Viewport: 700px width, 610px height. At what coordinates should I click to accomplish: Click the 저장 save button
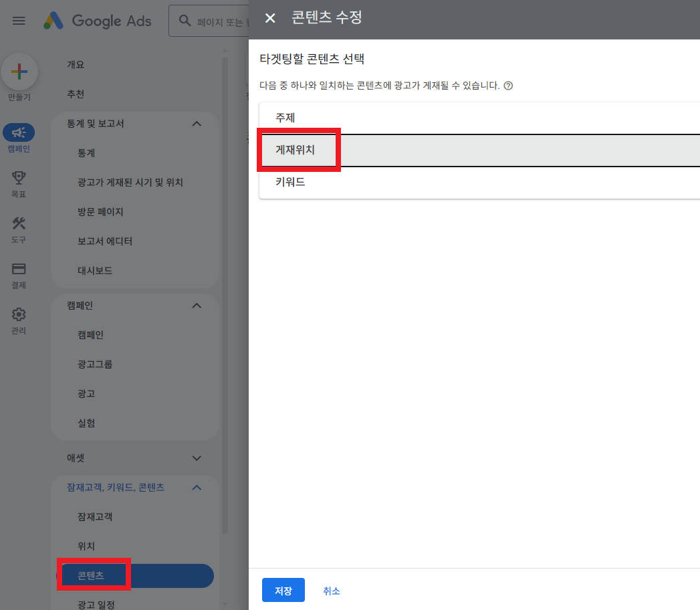pos(283,590)
